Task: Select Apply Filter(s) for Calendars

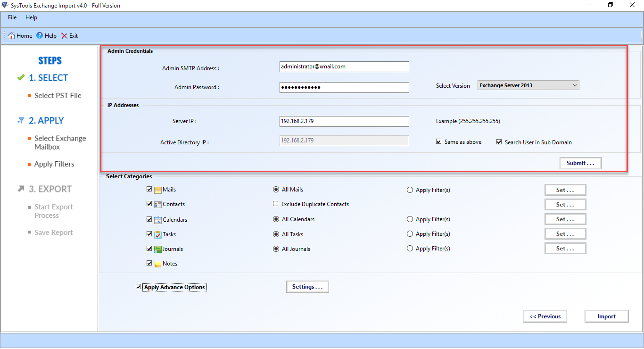Action: click(410, 219)
